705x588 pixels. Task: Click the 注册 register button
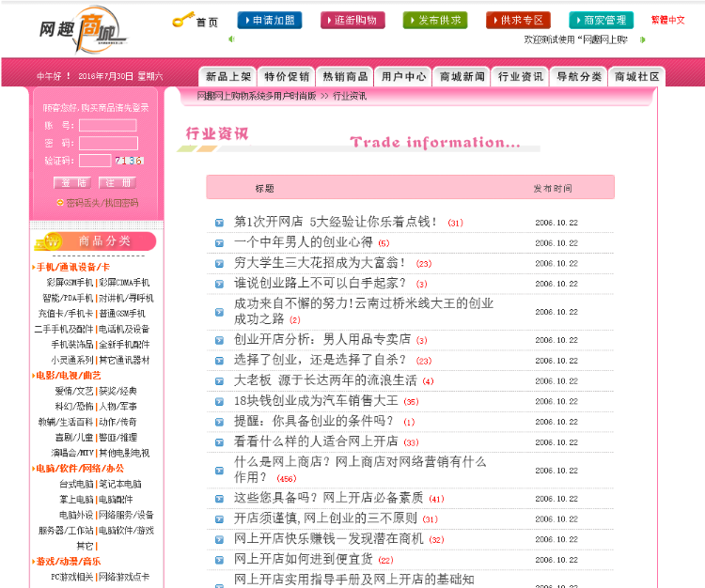pyautogui.click(x=117, y=183)
